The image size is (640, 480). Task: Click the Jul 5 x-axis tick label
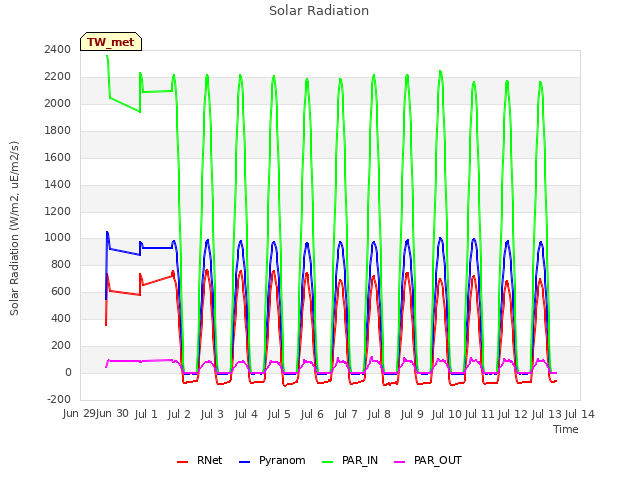[279, 414]
